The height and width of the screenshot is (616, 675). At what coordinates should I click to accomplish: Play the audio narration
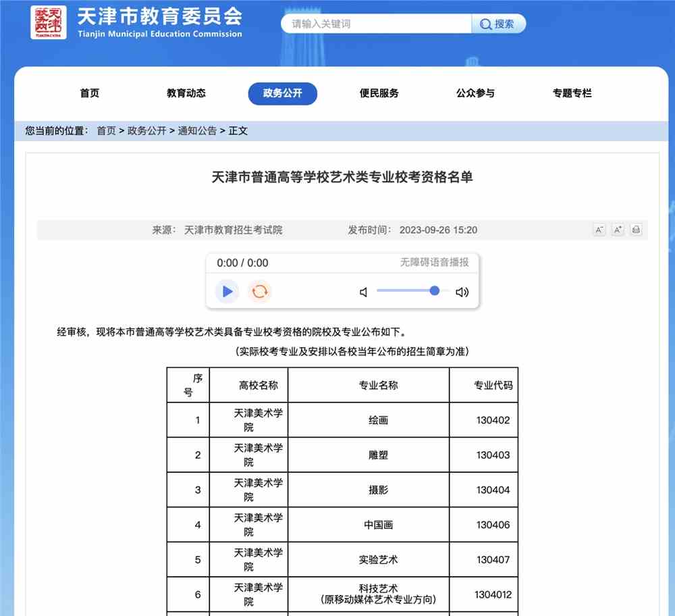(227, 292)
